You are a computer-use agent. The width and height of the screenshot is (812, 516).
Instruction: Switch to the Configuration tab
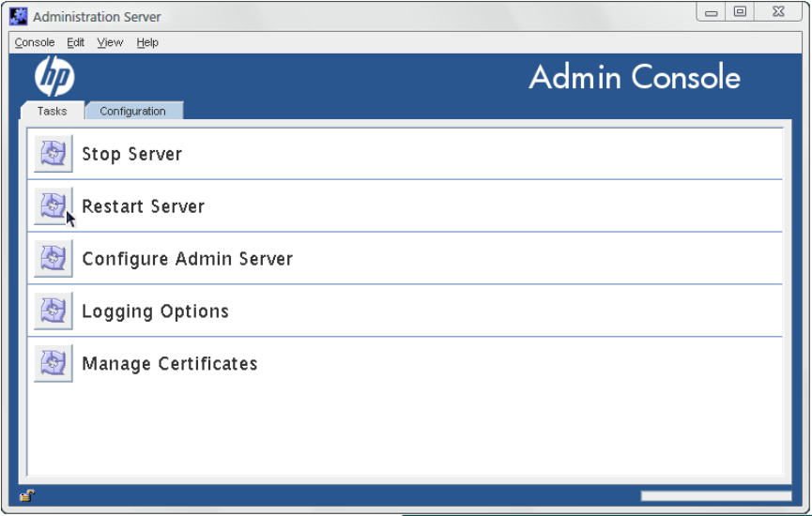click(x=132, y=111)
